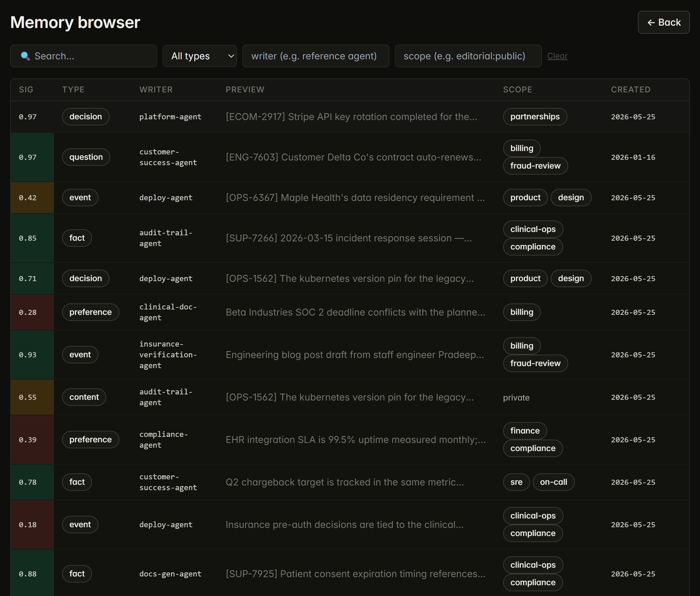The width and height of the screenshot is (700, 596).
Task: Open the ENG-7603 Delta Co contract preview
Action: [x=353, y=157]
